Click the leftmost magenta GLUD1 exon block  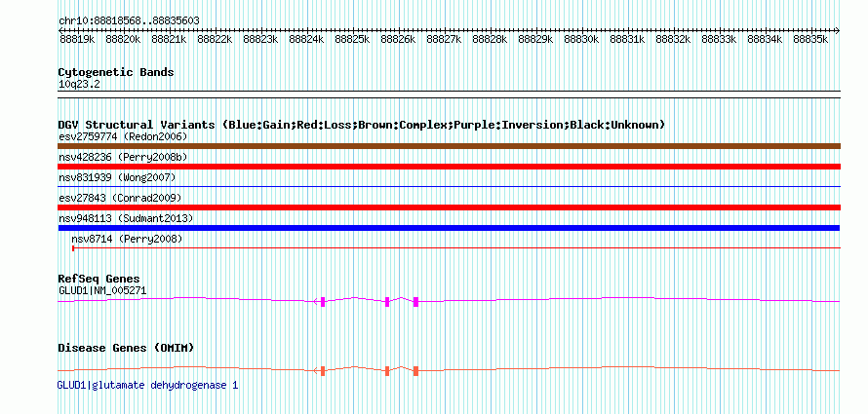(x=323, y=301)
